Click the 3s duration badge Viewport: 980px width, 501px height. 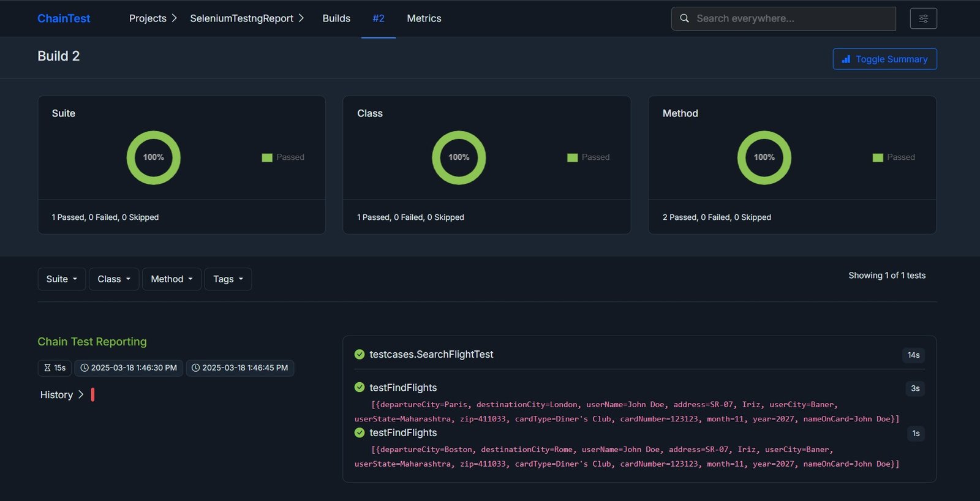(915, 388)
